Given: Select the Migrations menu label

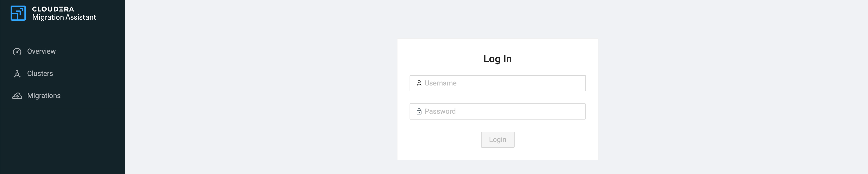Looking at the screenshot, I should coord(44,96).
